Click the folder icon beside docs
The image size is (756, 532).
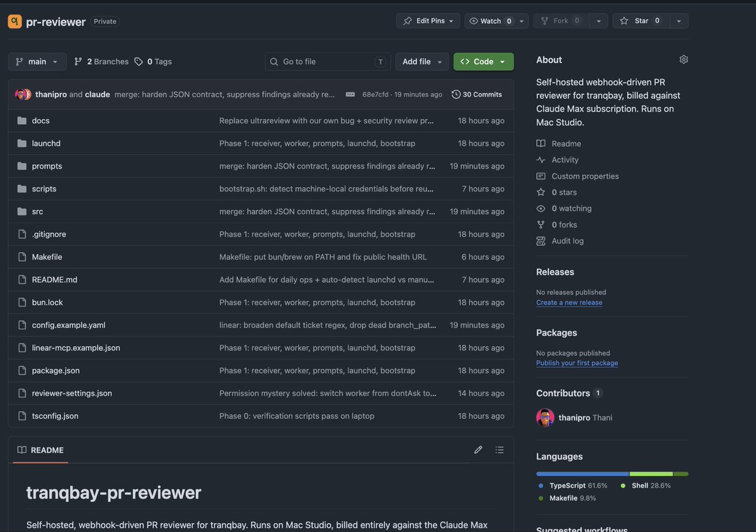click(x=22, y=121)
